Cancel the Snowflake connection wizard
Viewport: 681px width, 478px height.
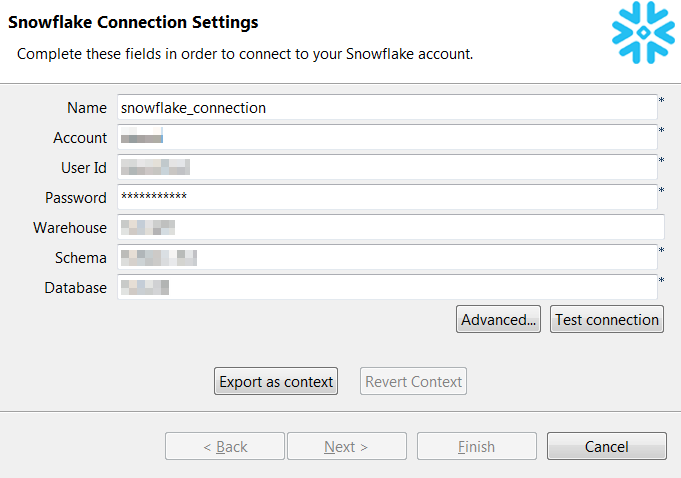pyautogui.click(x=606, y=446)
